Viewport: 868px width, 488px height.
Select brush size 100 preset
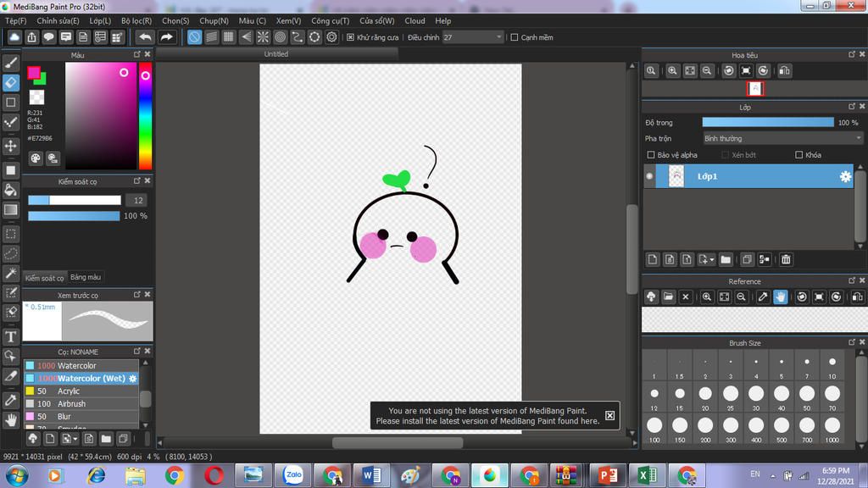coord(654,430)
